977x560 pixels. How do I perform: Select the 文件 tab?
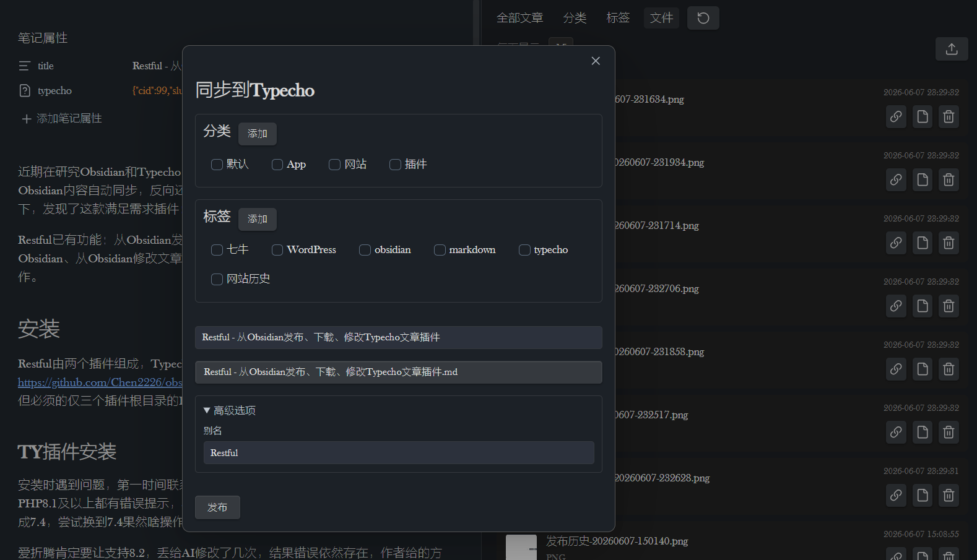click(x=661, y=18)
